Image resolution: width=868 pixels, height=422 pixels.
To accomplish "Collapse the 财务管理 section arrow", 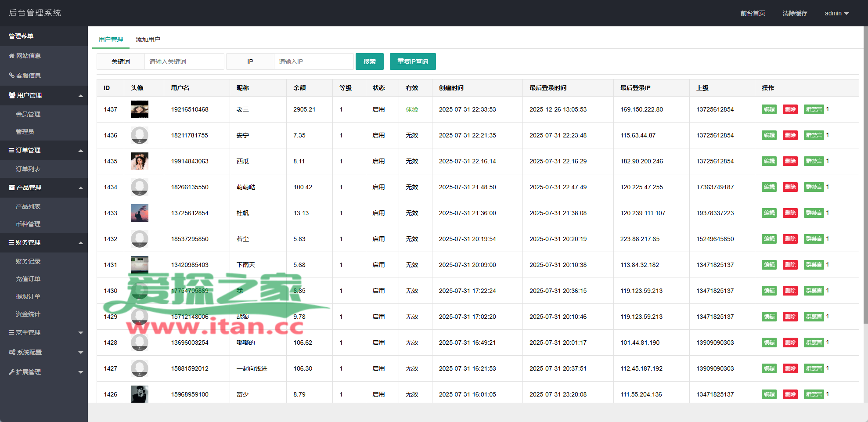I will point(81,243).
